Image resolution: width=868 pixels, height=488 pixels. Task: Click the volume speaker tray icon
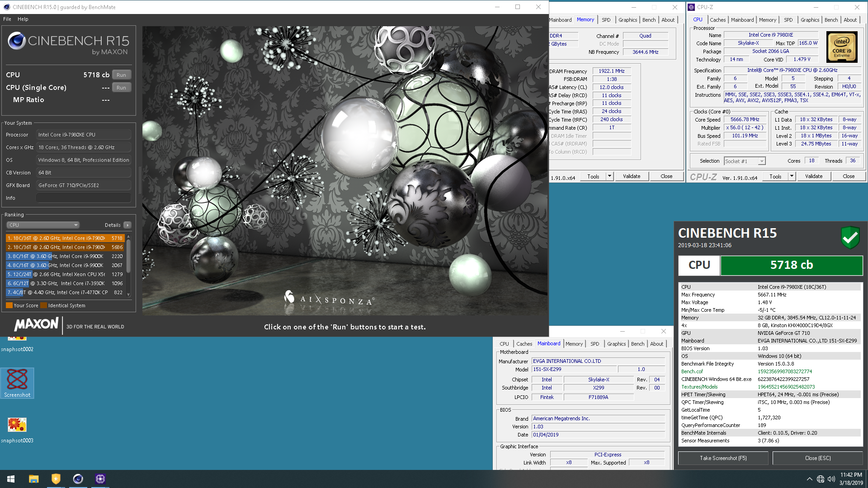[x=831, y=479]
